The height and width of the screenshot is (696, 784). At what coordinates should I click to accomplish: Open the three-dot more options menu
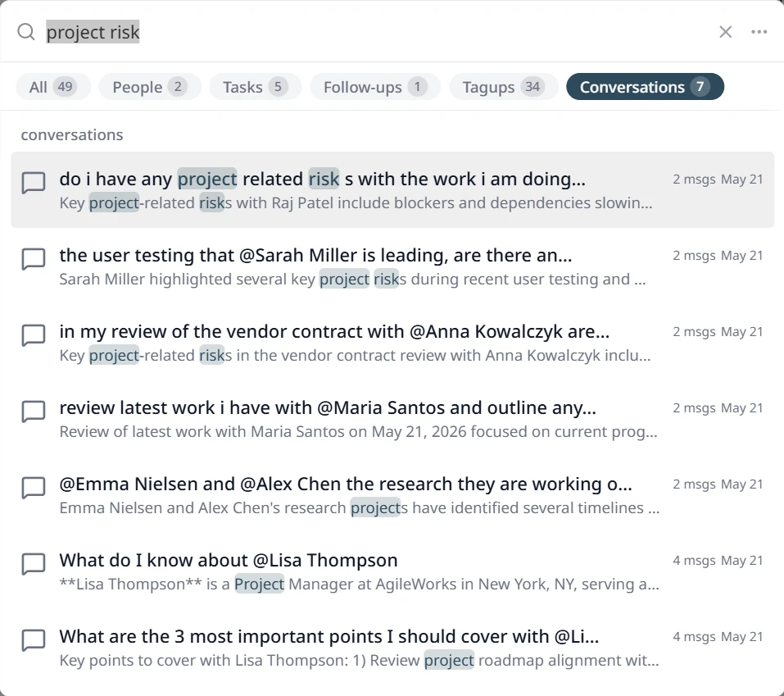tap(759, 32)
